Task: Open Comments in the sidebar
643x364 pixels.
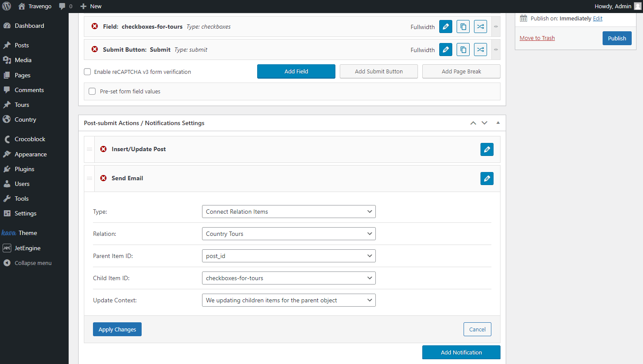Action: 34,90
